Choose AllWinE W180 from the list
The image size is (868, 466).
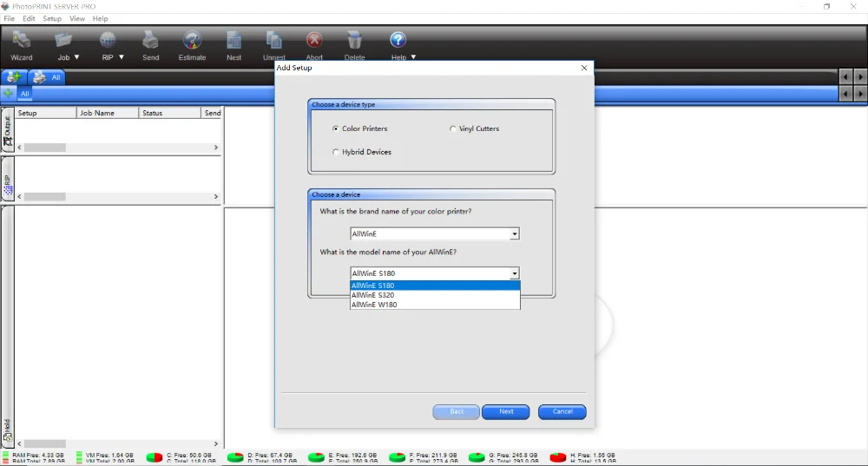tap(435, 305)
